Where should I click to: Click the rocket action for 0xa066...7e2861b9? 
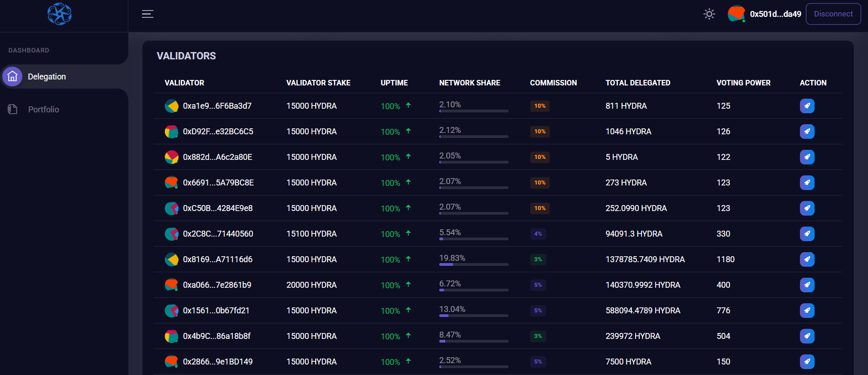coord(807,285)
